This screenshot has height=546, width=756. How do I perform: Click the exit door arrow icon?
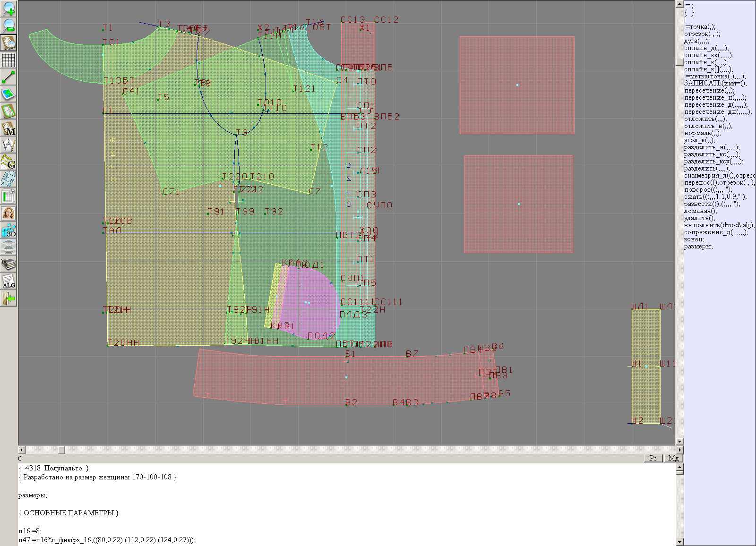[x=9, y=299]
